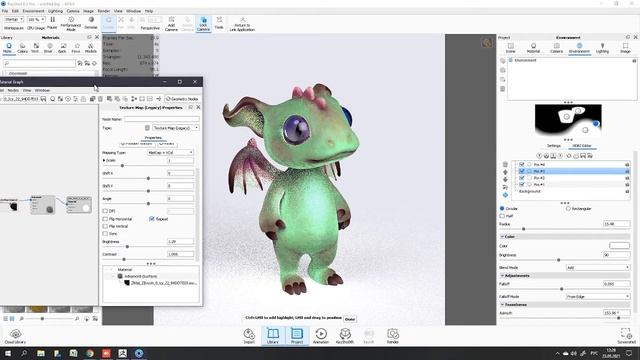Image resolution: width=640 pixels, height=360 pixels.
Task: Open the pin Color swatch
Action: tap(619, 246)
